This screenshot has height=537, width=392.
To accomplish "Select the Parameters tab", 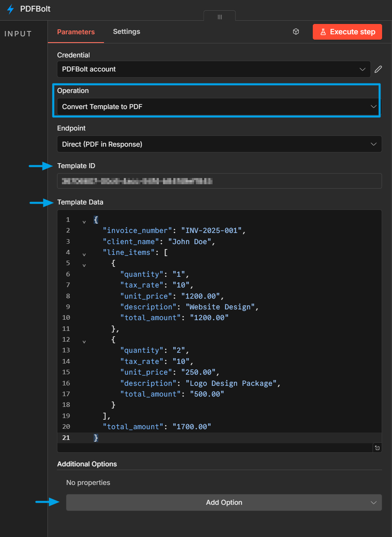I will [76, 31].
